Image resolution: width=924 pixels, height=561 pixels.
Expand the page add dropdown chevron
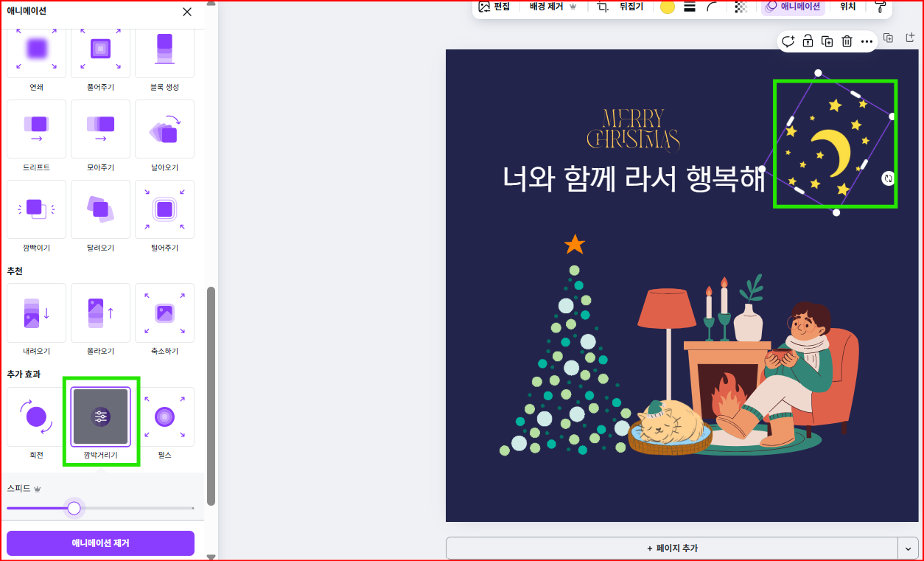(x=909, y=548)
